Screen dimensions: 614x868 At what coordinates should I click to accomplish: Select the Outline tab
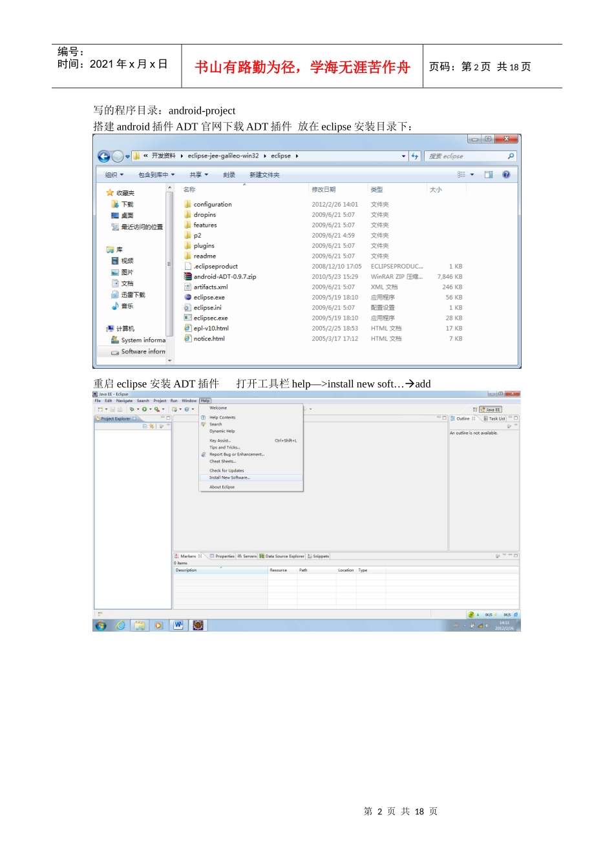pyautogui.click(x=463, y=418)
